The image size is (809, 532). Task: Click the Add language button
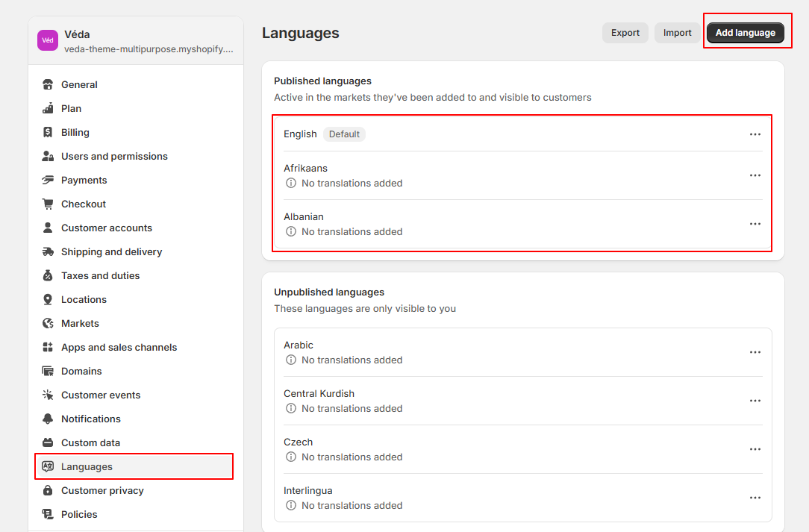pos(745,33)
